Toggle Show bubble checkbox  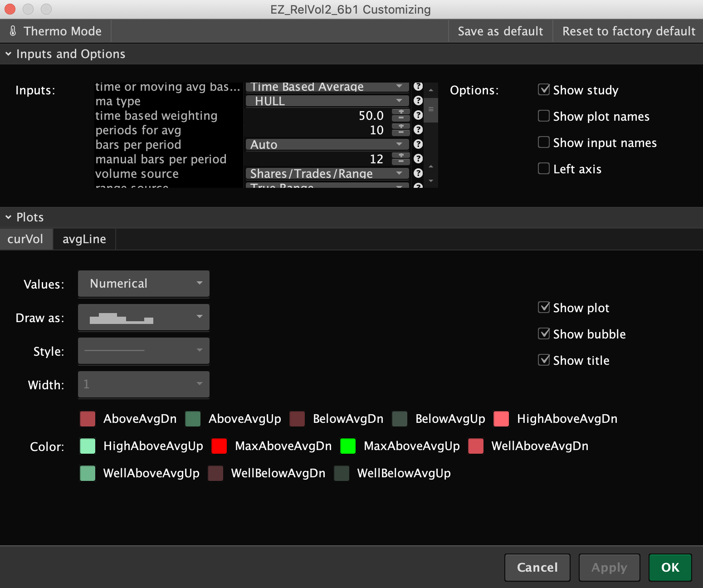pos(544,333)
